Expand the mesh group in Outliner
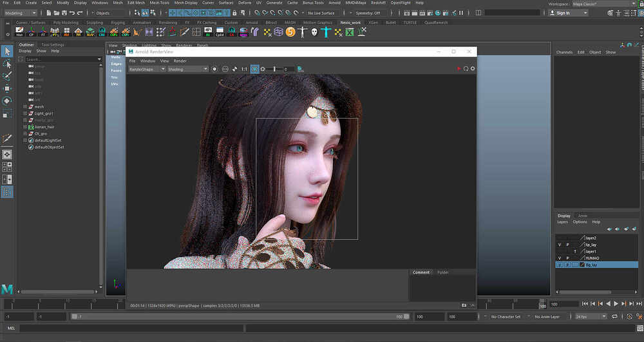 (x=25, y=107)
